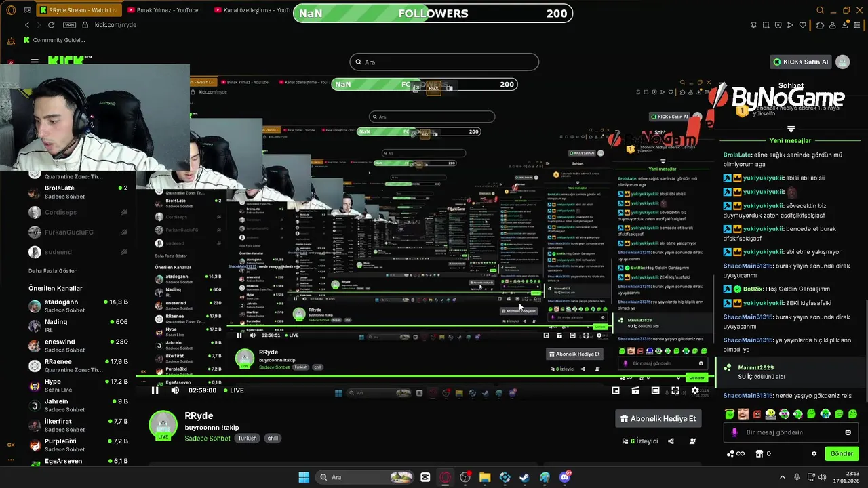Insert the red angry face emote
Viewport: 868px width, 488px height.
click(757, 413)
